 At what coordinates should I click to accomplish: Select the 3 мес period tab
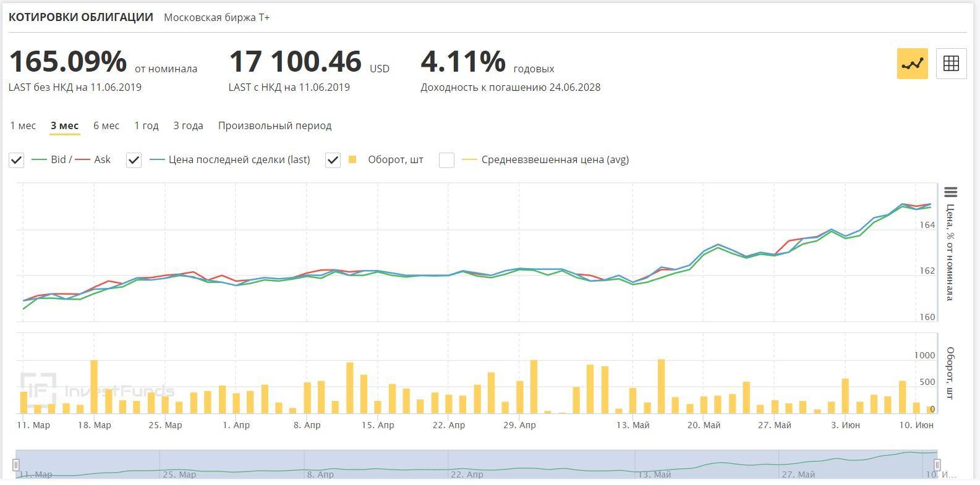(64, 125)
